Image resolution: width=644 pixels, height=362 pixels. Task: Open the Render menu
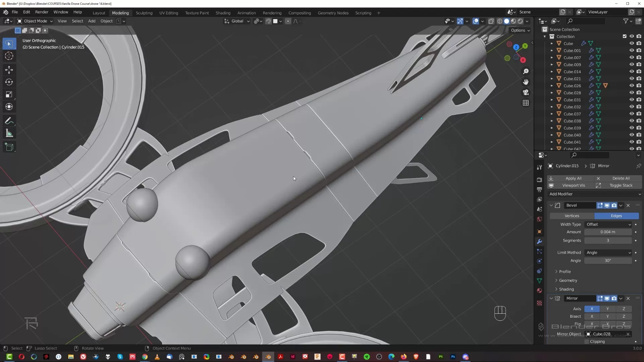tap(42, 12)
